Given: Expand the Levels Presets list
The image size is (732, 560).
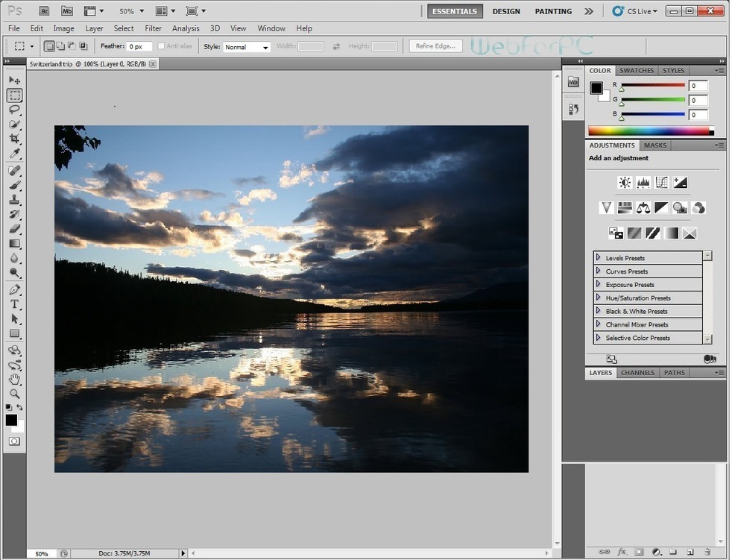Looking at the screenshot, I should [x=599, y=258].
